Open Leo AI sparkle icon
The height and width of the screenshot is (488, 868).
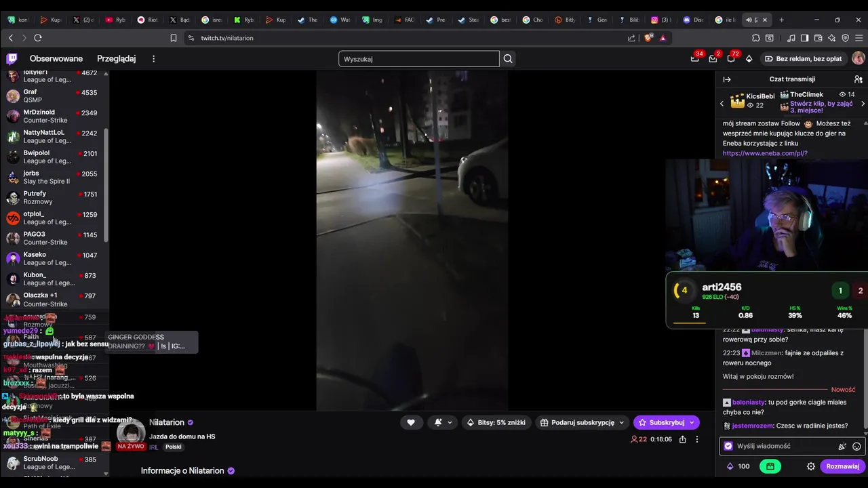click(832, 38)
